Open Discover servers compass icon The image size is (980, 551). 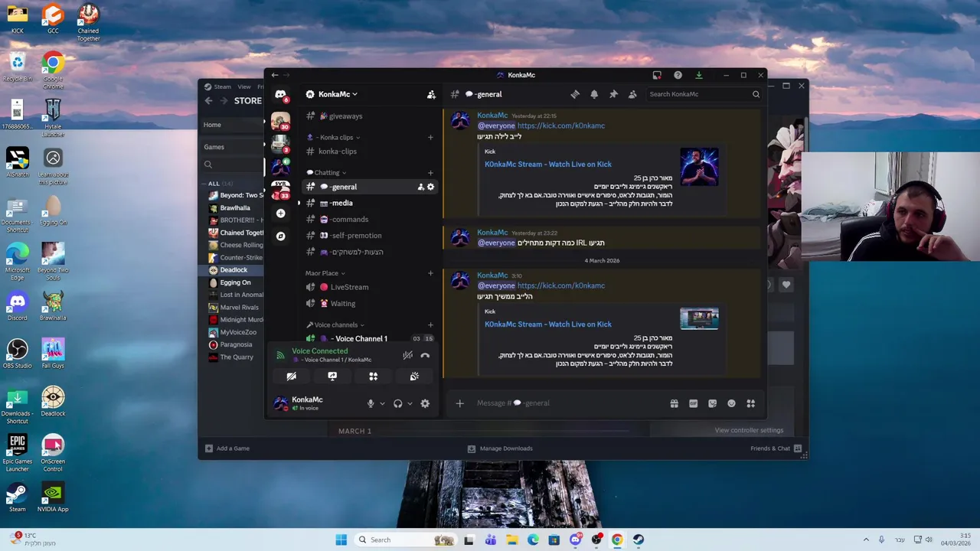pyautogui.click(x=280, y=236)
